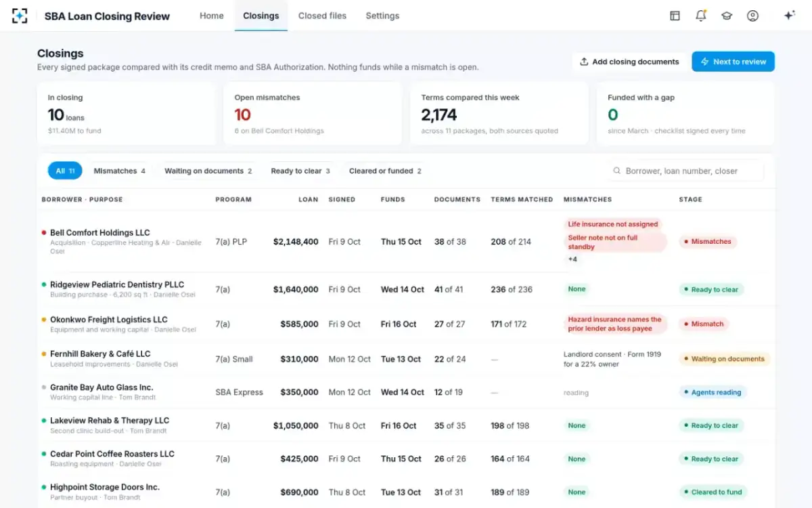The image size is (812, 508).
Task: Open Ridgeview Pediatric Dentistry PLLC
Action: (x=406, y=289)
